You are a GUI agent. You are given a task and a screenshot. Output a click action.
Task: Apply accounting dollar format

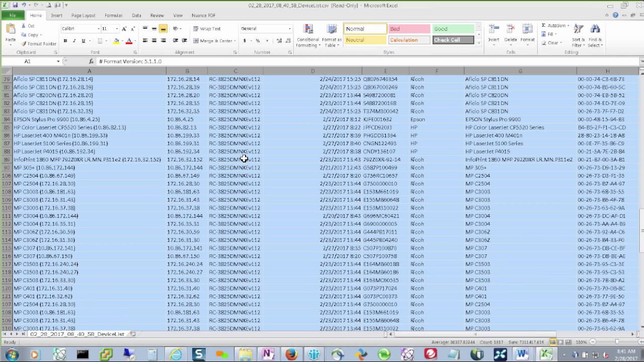[x=245, y=41]
